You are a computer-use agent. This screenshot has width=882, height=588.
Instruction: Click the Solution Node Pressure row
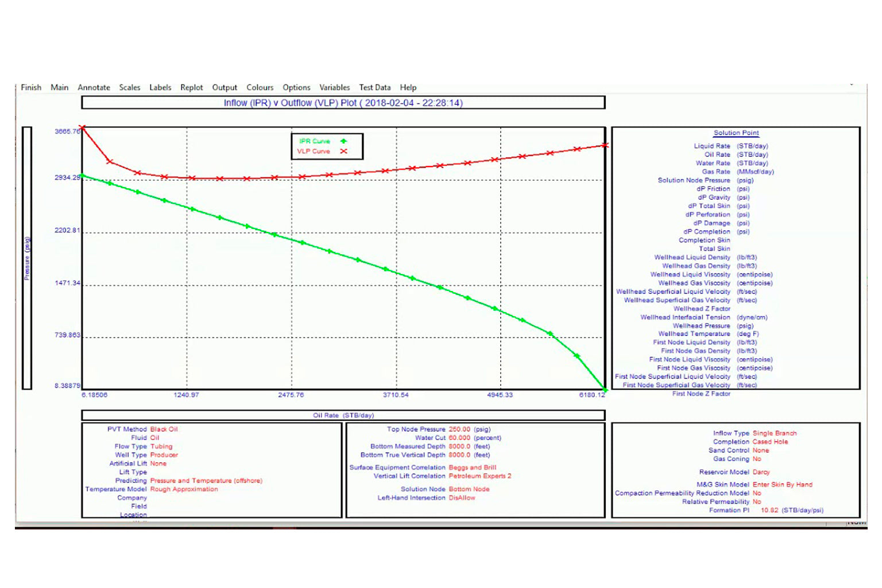pyautogui.click(x=706, y=180)
